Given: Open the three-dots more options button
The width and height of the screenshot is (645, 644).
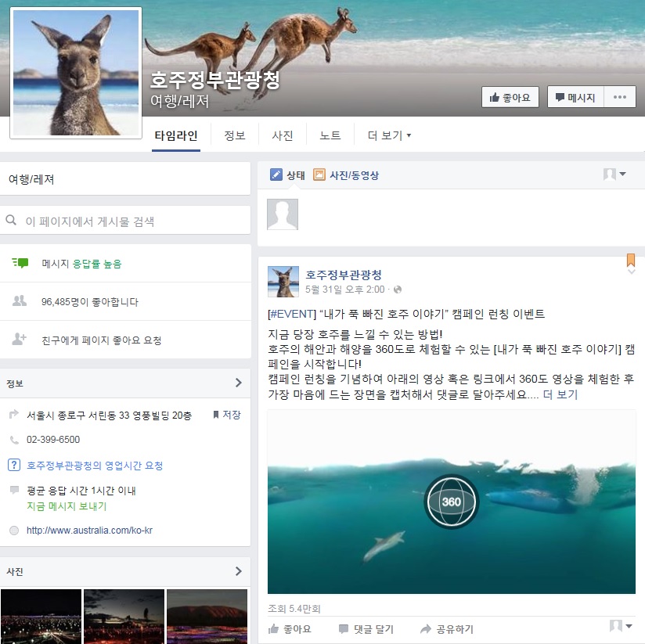Looking at the screenshot, I should click(x=620, y=98).
